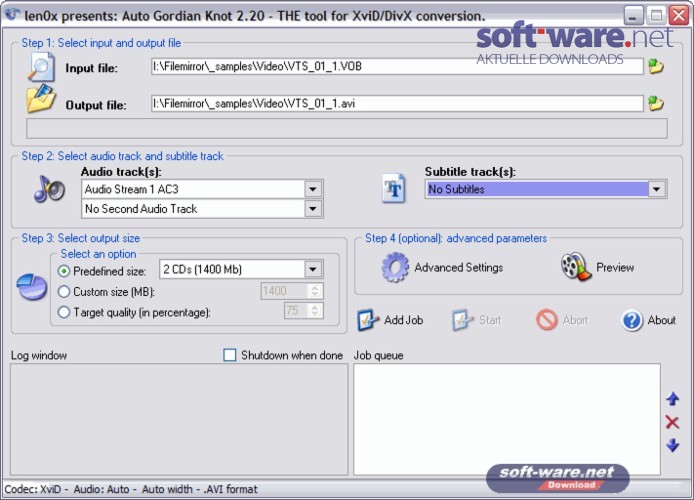The image size is (694, 500).
Task: Click the output size pie chart icon
Action: pos(32,287)
